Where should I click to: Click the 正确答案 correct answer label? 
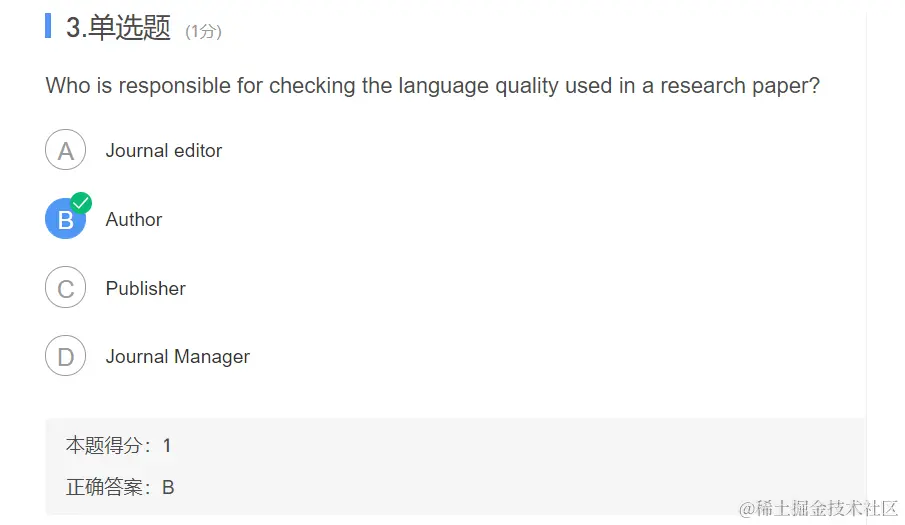tap(107, 488)
